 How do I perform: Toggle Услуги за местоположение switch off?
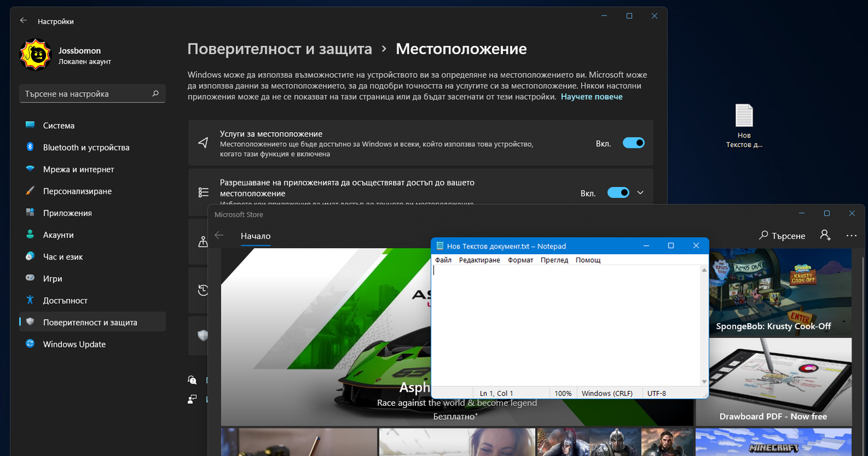[633, 143]
